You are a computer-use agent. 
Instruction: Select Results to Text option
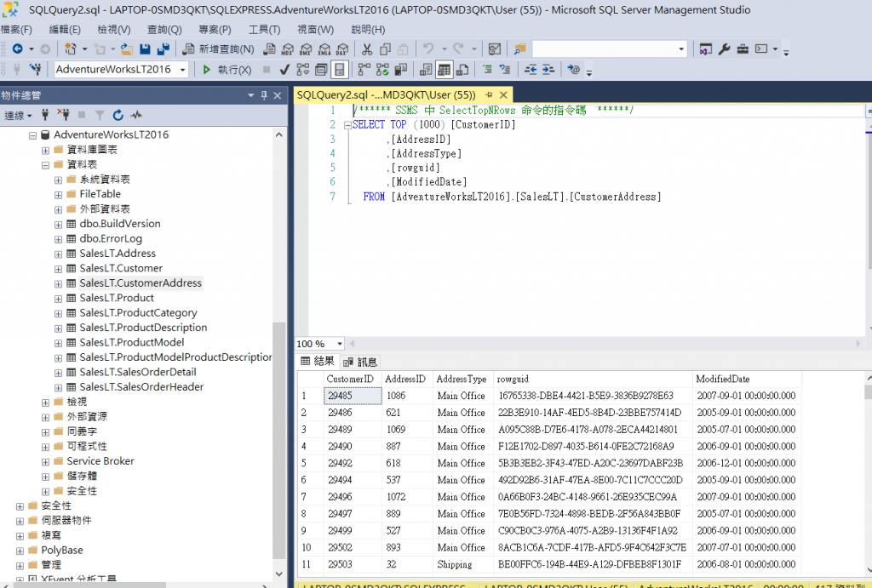point(426,70)
